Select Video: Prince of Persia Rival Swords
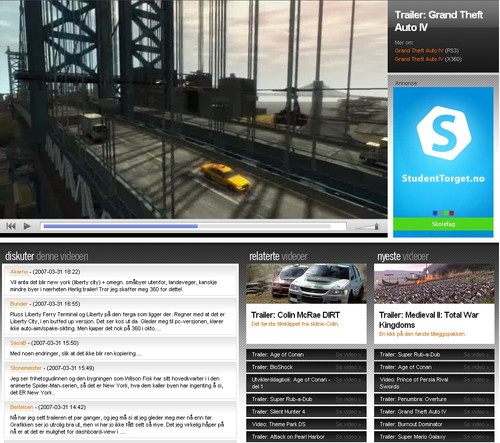The width and height of the screenshot is (500, 443). [434, 383]
